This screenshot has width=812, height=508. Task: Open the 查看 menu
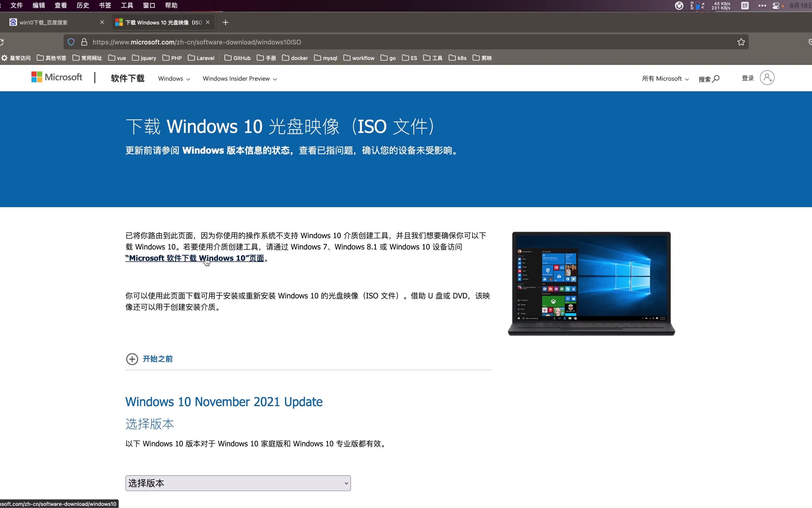[x=61, y=5]
